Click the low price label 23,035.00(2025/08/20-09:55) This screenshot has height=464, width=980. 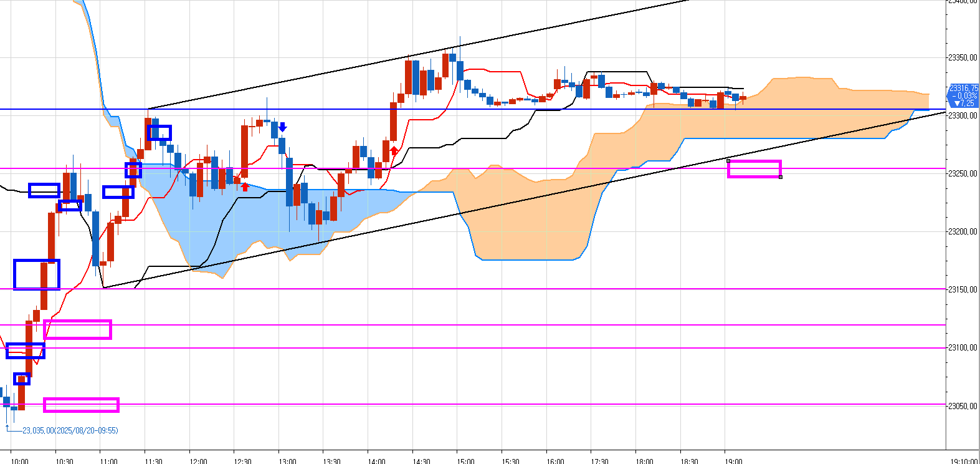tap(70, 430)
